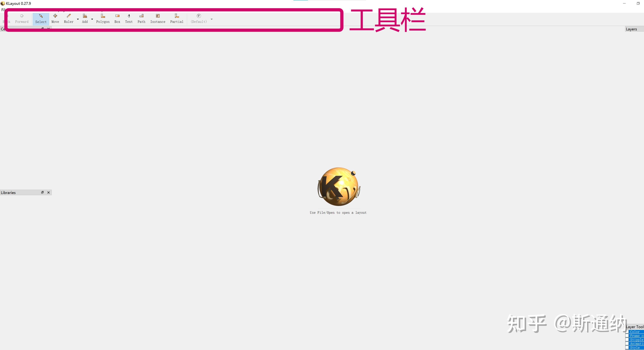Screen dimensions: 644x350
Task: Click the Layers panel header
Action: pos(631,29)
